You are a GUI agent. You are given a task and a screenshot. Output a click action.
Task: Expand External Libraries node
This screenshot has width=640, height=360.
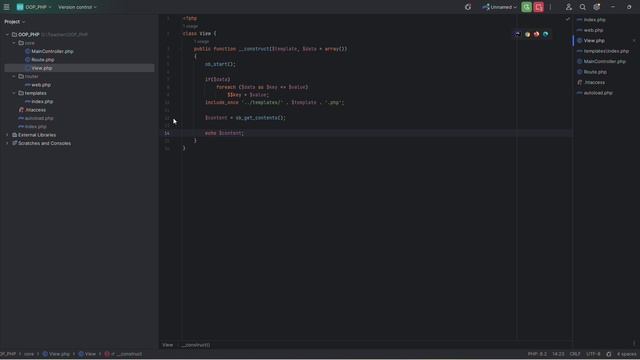click(x=7, y=135)
